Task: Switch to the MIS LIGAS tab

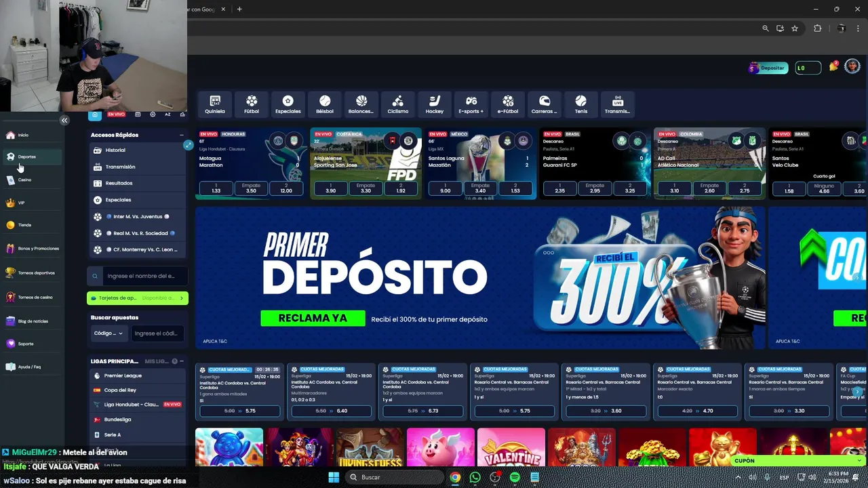Action: 157,361
